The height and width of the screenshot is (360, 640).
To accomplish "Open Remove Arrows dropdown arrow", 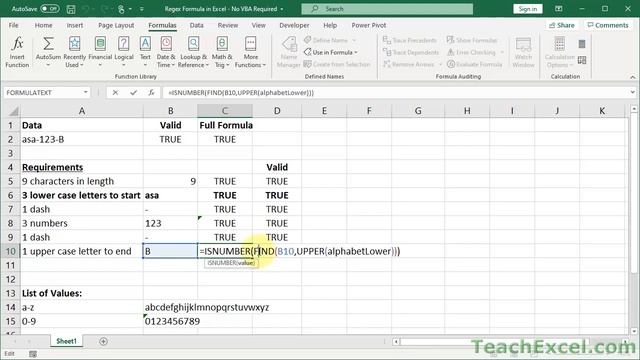I will click(x=440, y=64).
